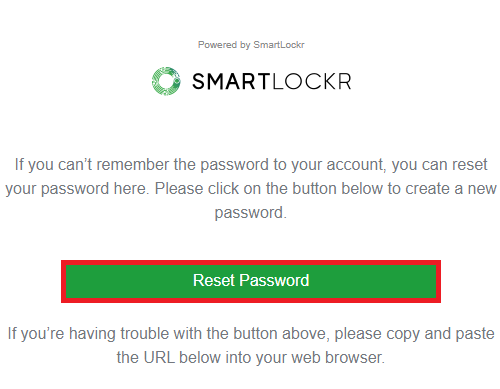Click the word 'Reset' on the green button

pyautogui.click(x=214, y=280)
